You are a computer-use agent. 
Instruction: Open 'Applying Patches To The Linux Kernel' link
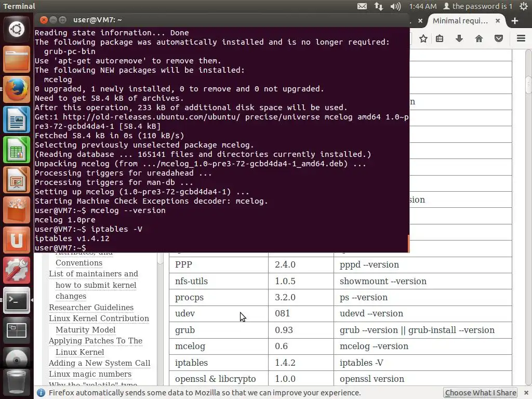[x=96, y=346]
